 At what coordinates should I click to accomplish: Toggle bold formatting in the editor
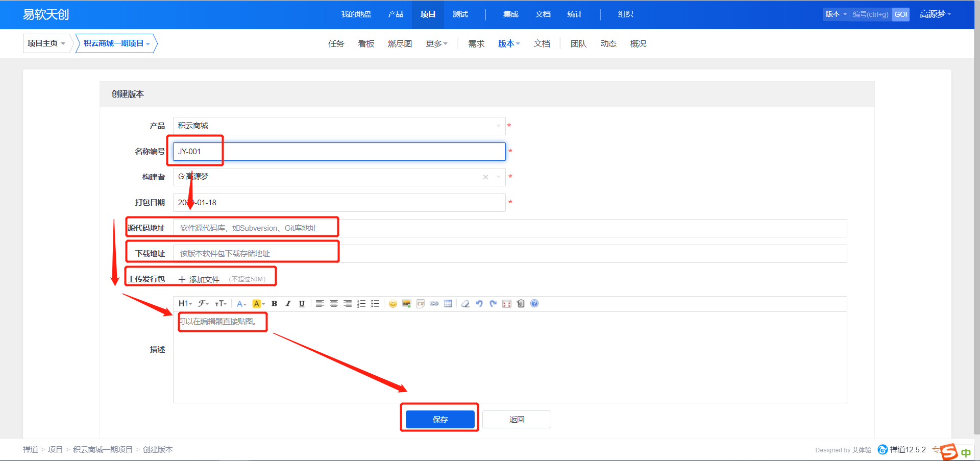(x=275, y=304)
